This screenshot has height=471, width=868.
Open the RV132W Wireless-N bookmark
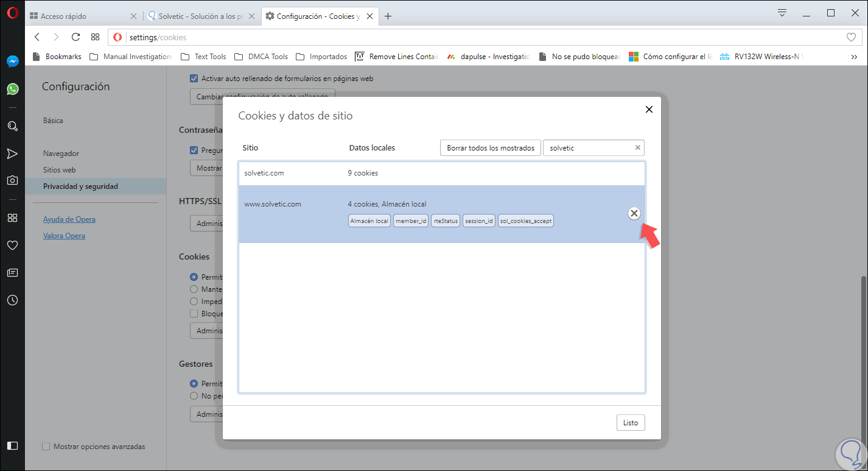click(x=761, y=57)
